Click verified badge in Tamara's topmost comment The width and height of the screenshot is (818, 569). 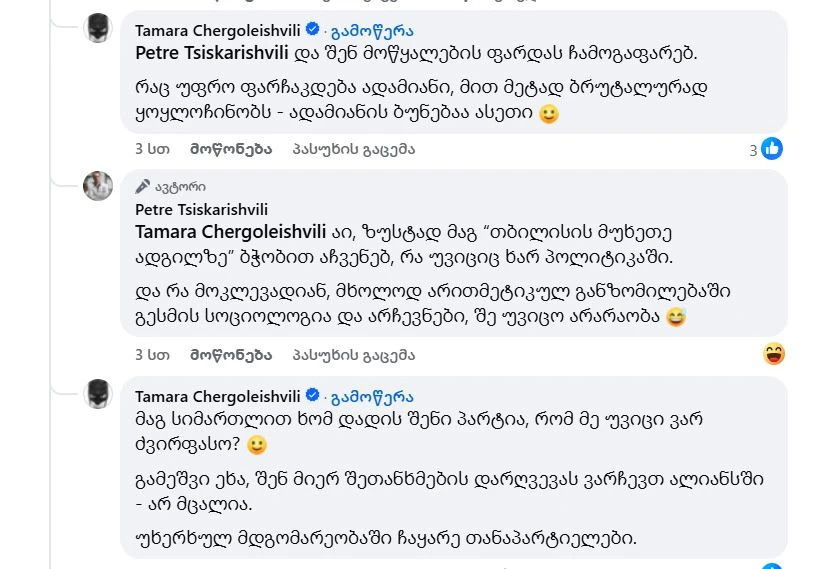tap(312, 30)
